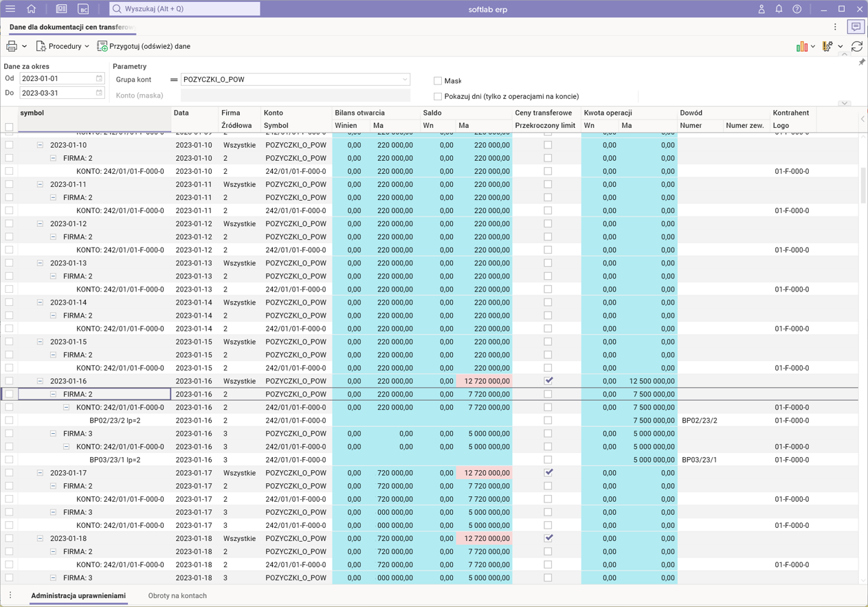The height and width of the screenshot is (607, 868).
Task: Open the Grupa kont dropdown
Action: 404,80
